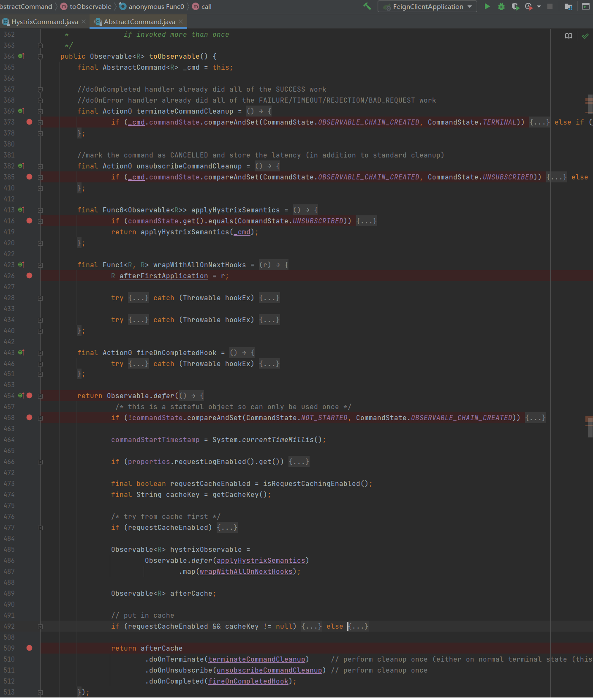Click the gutter marker on line 413
The image size is (593, 700).
point(21,210)
